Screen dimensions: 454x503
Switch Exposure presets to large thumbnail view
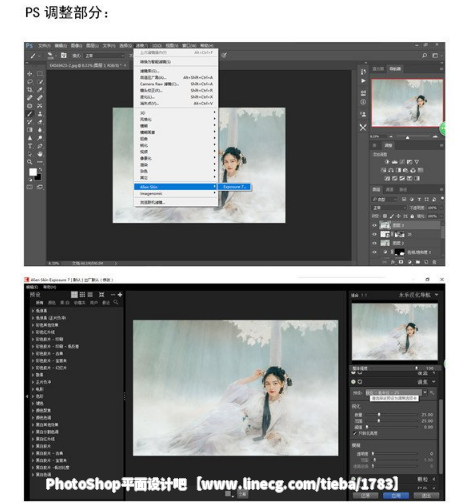pyautogui.click(x=74, y=295)
